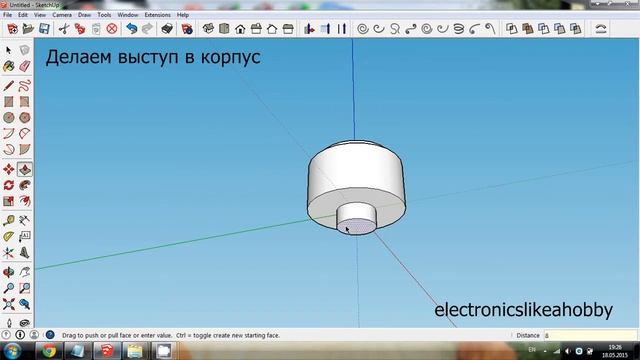Open the Tools menu

(104, 15)
